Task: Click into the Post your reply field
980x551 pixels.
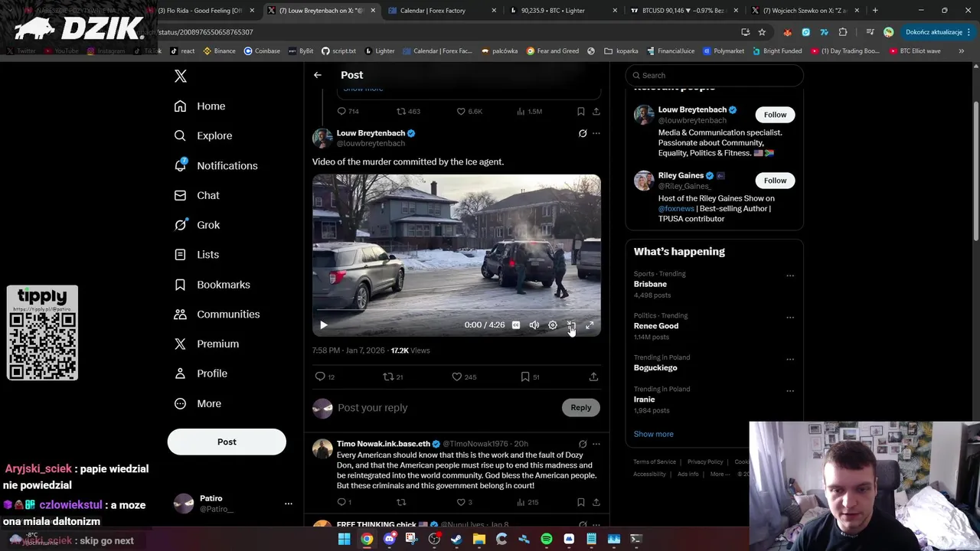Action: coord(448,408)
